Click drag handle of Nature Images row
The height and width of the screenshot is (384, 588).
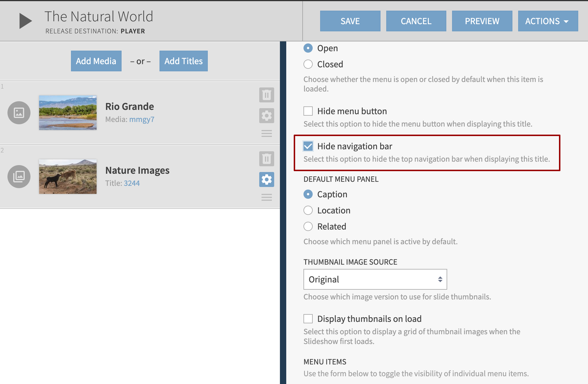tap(266, 197)
